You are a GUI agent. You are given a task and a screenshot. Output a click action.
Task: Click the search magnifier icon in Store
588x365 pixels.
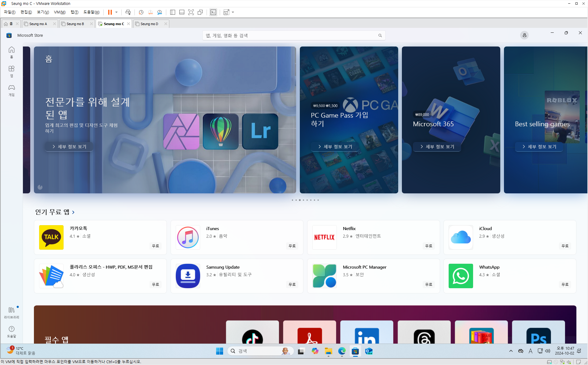tap(380, 35)
